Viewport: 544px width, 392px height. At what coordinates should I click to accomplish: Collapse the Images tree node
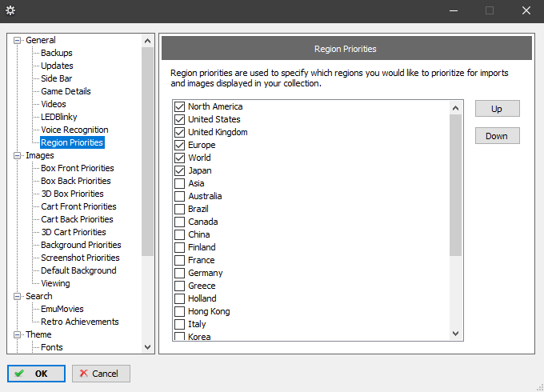pos(17,155)
